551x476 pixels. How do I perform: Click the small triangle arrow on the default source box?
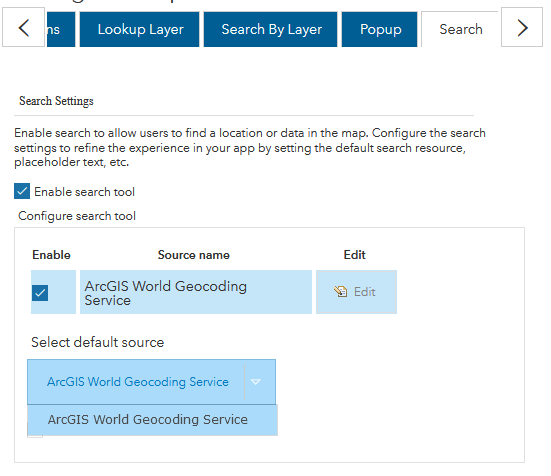click(255, 382)
